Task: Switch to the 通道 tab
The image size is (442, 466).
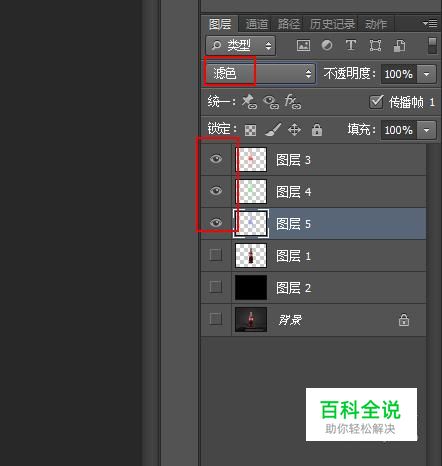Action: point(257,24)
